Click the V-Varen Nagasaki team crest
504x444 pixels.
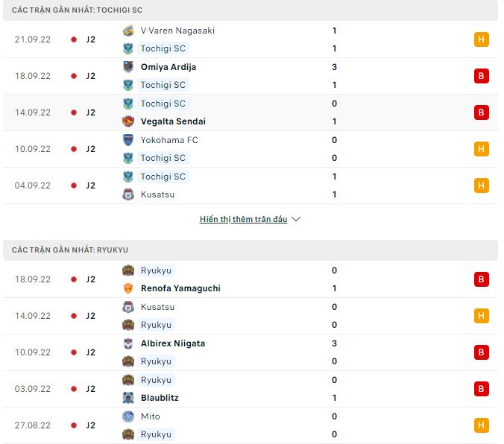click(128, 31)
